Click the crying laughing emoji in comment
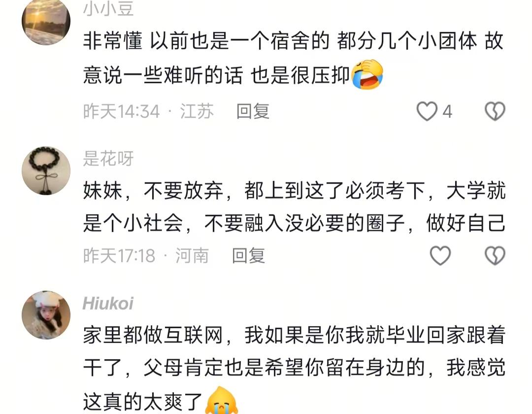This screenshot has height=414, width=532. (x=367, y=74)
